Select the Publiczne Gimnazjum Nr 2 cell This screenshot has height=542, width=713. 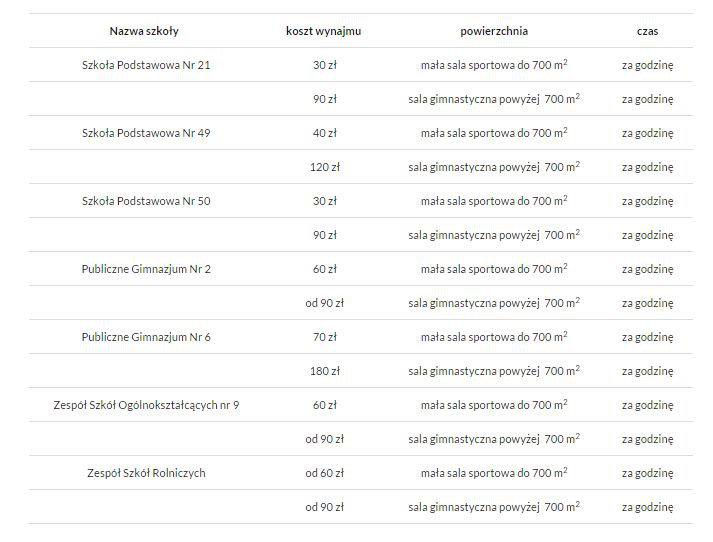[146, 269]
